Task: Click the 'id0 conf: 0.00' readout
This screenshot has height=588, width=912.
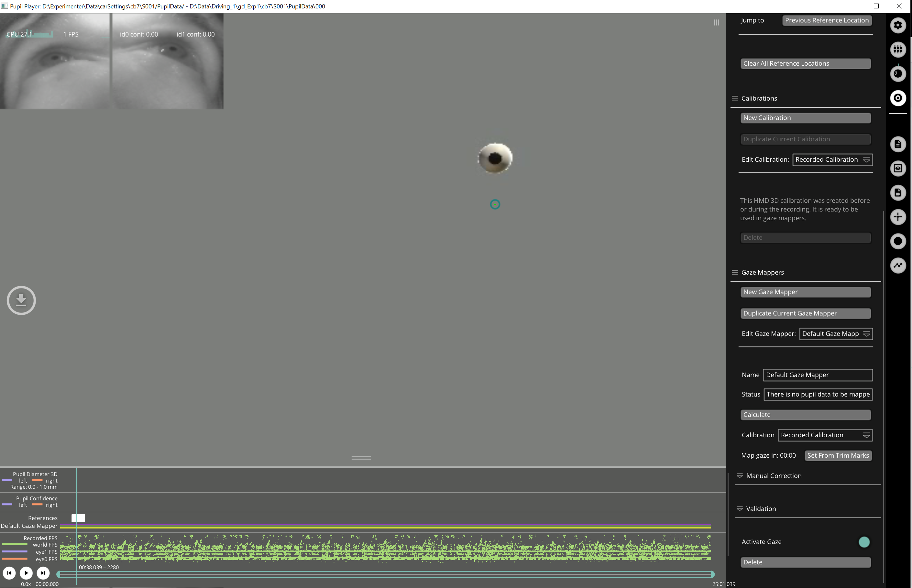Action: [x=139, y=34]
